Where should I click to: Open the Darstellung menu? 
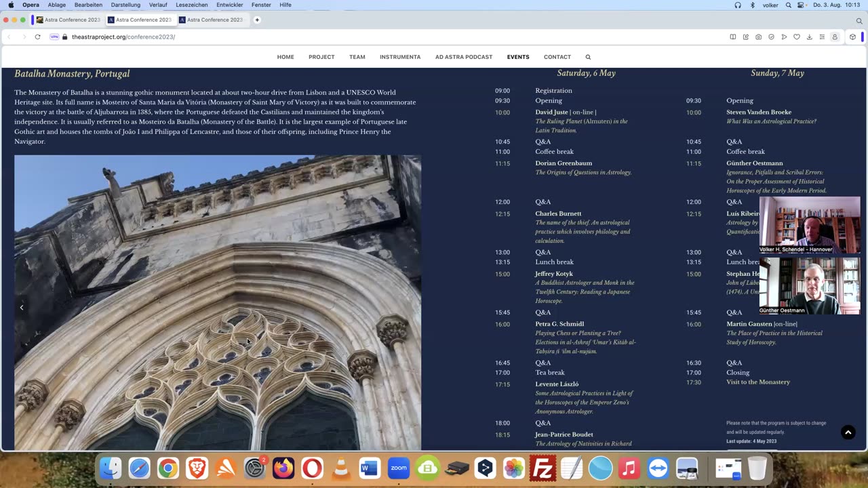pyautogui.click(x=125, y=5)
